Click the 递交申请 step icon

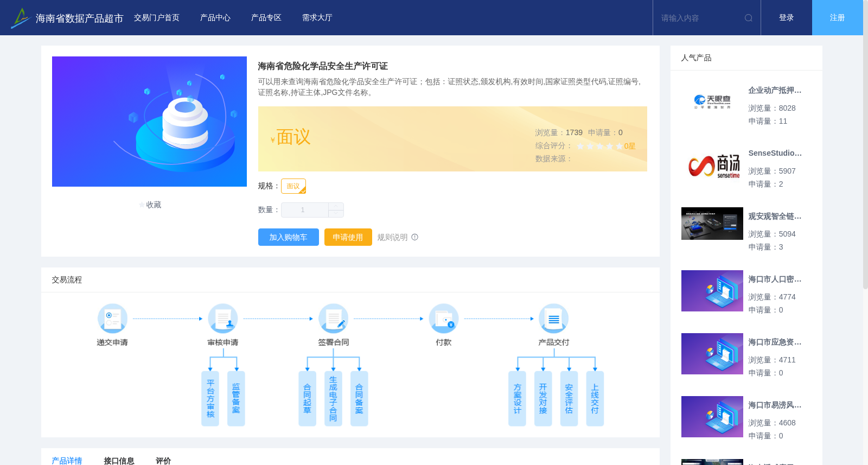(x=112, y=319)
